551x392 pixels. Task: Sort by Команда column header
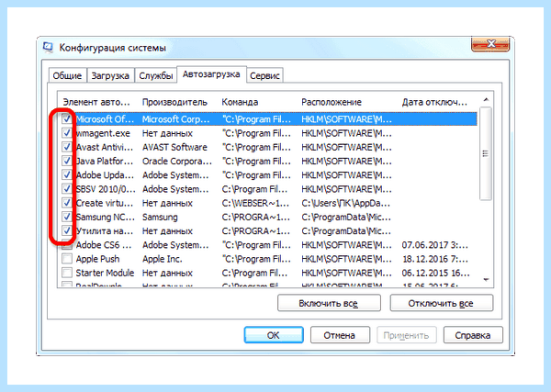coord(240,102)
